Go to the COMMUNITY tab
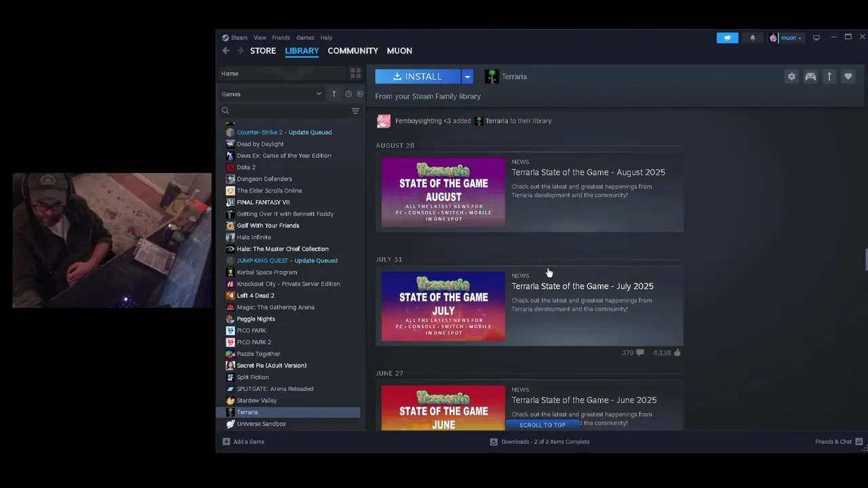 tap(353, 51)
